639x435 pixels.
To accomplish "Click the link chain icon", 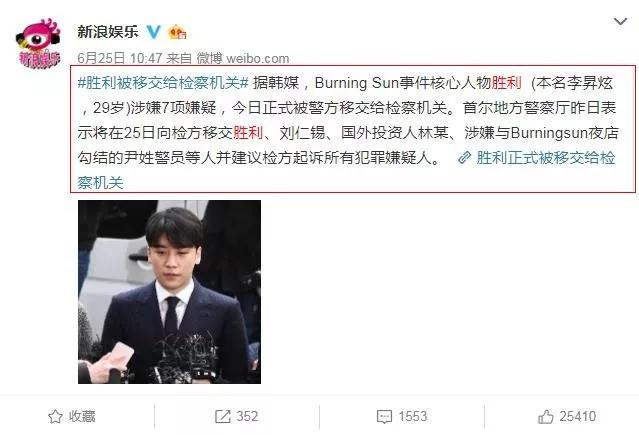I will [x=464, y=158].
